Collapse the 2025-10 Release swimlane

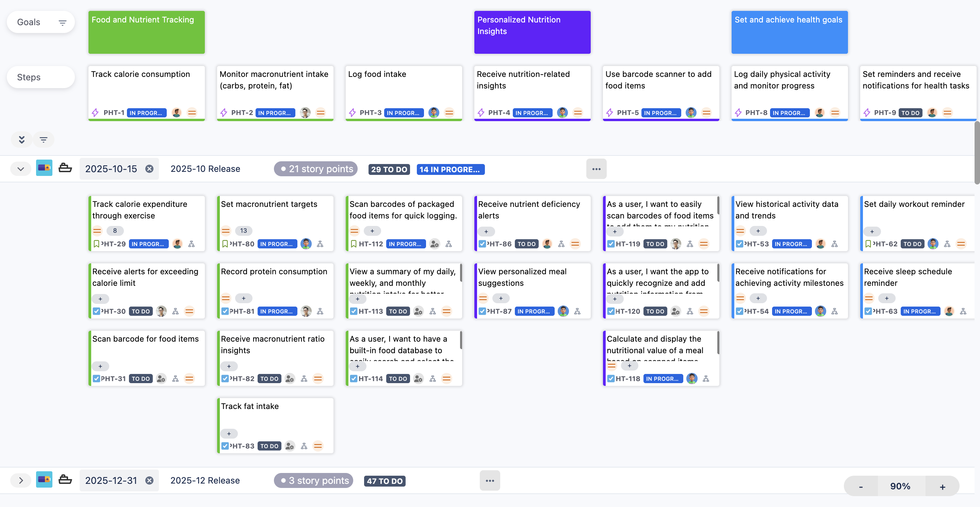[x=21, y=169]
